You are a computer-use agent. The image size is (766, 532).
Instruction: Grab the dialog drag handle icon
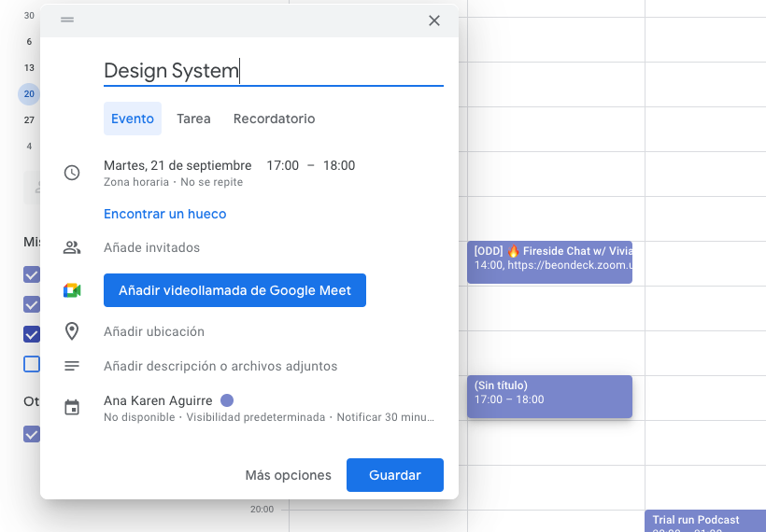point(67,20)
